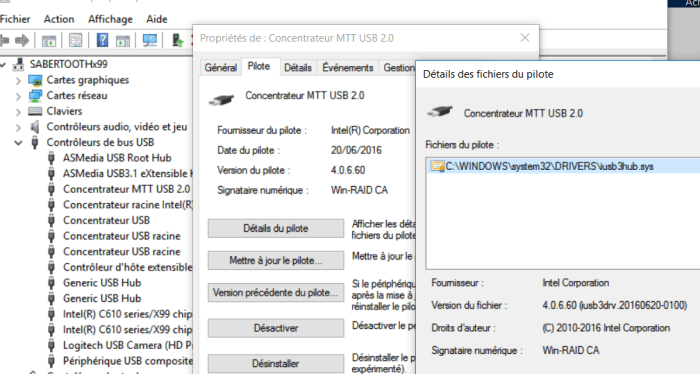Expand the Cartes réseau category

(x=18, y=96)
